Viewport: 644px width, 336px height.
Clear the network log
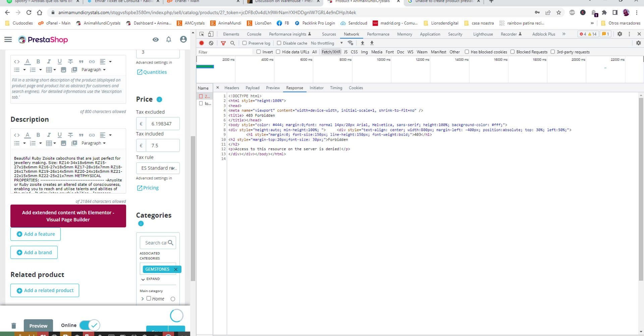click(x=211, y=43)
